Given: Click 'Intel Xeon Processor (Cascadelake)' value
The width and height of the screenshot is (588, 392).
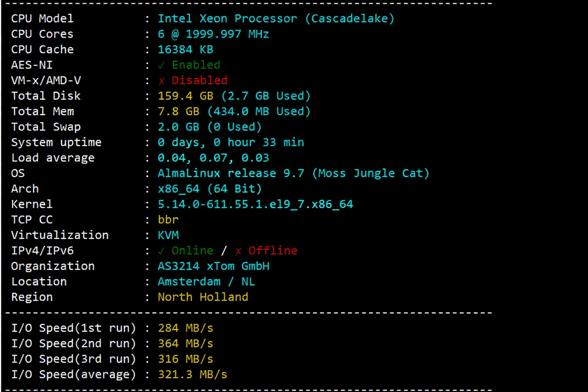Looking at the screenshot, I should (x=276, y=19).
